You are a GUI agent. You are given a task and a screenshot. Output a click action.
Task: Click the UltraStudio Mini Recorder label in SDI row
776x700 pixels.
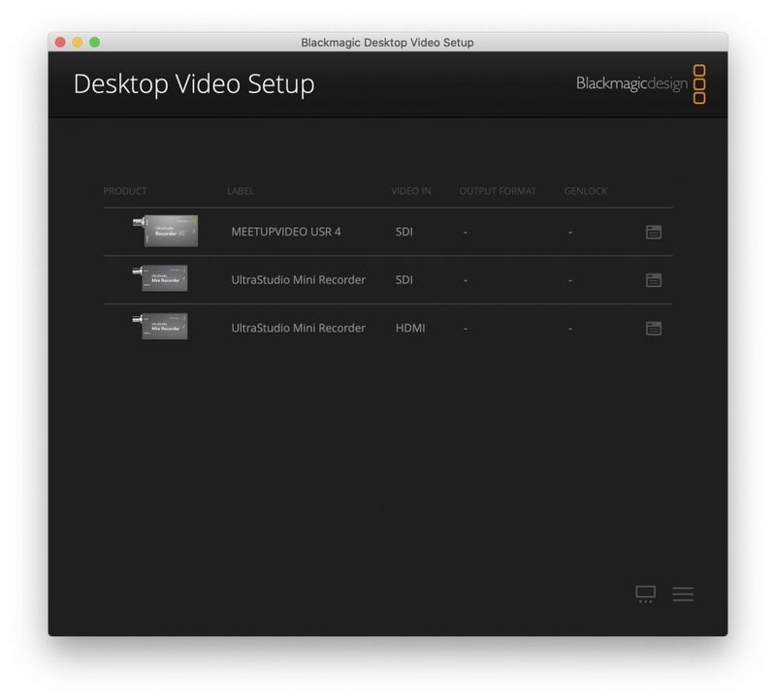pyautogui.click(x=298, y=280)
